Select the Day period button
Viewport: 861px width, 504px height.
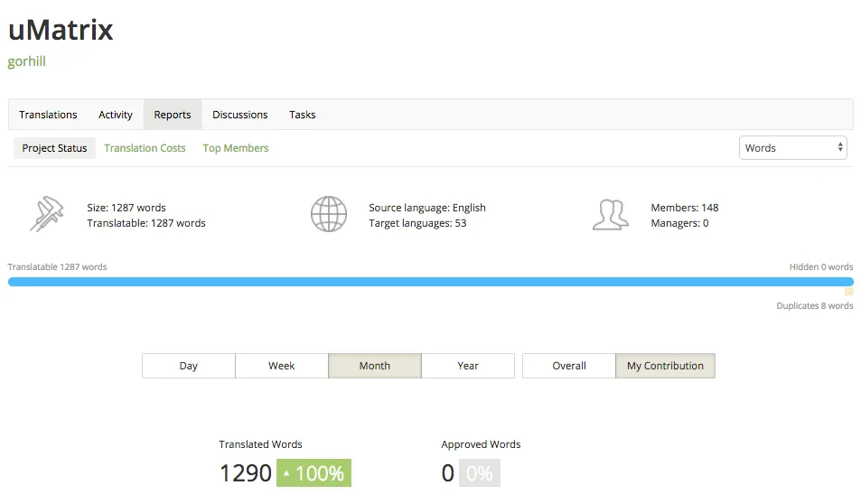click(188, 366)
